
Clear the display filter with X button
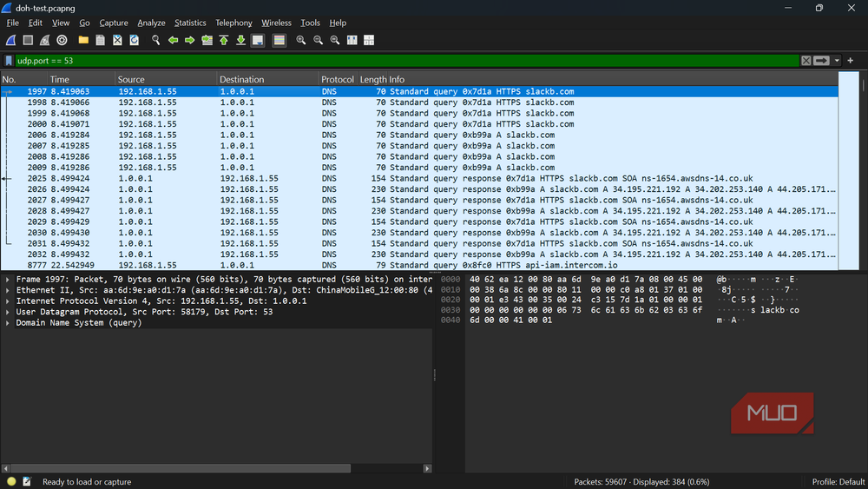pyautogui.click(x=806, y=60)
